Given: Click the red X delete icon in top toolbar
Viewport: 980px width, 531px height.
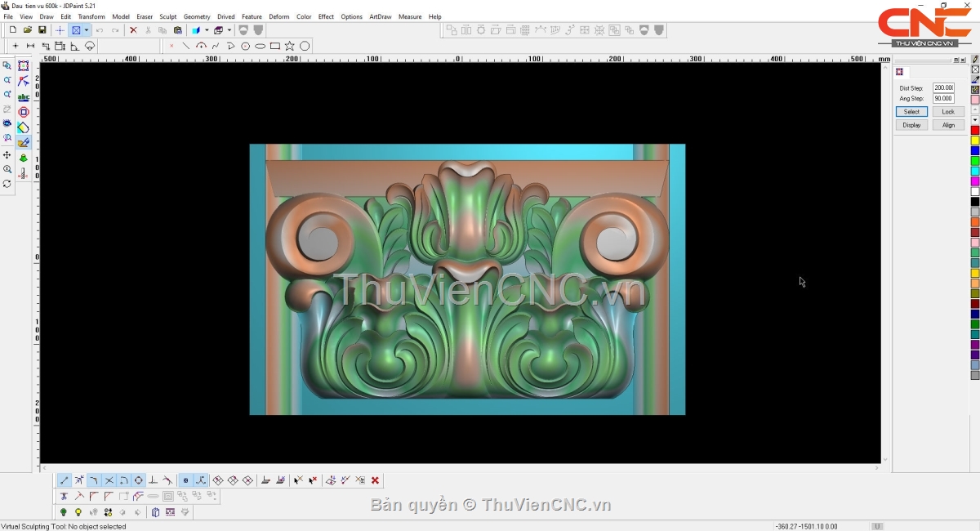Looking at the screenshot, I should point(133,30).
